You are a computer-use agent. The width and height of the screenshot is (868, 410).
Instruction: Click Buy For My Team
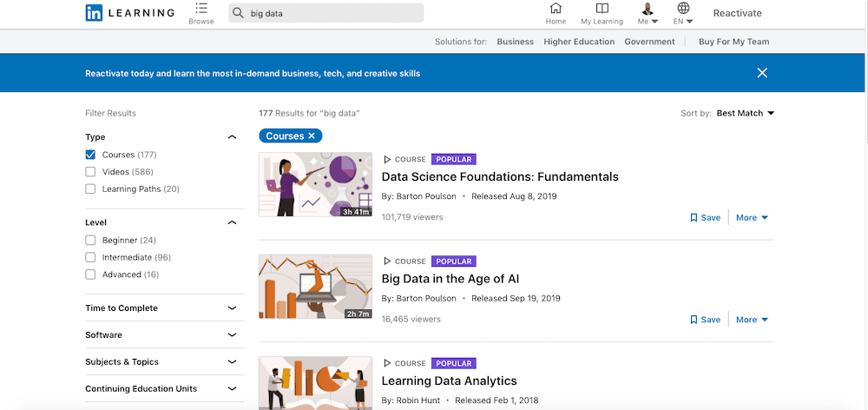click(x=734, y=42)
